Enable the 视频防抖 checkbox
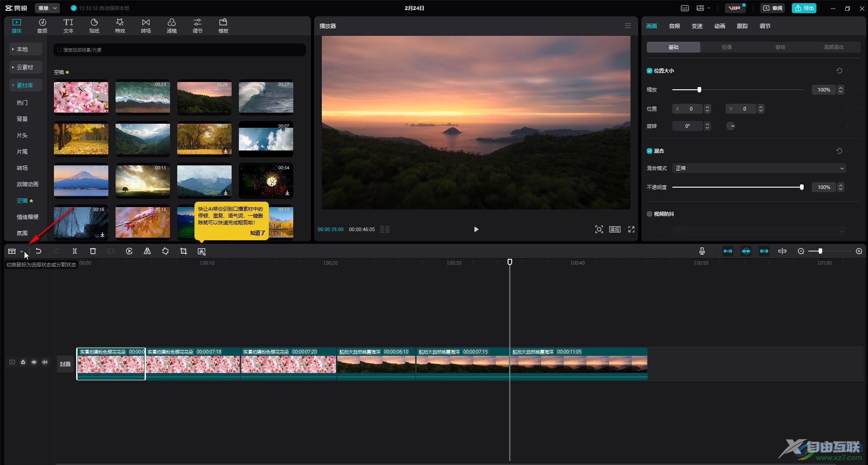The image size is (868, 465). [650, 214]
